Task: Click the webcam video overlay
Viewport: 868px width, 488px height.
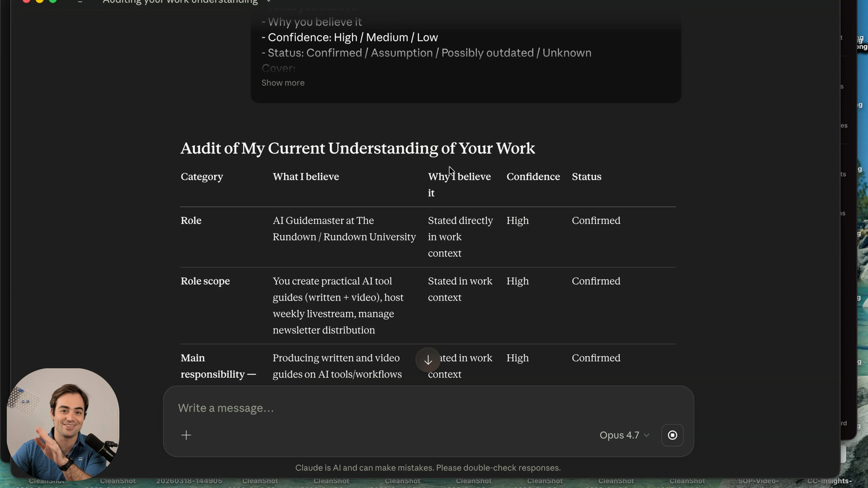Action: tap(63, 424)
